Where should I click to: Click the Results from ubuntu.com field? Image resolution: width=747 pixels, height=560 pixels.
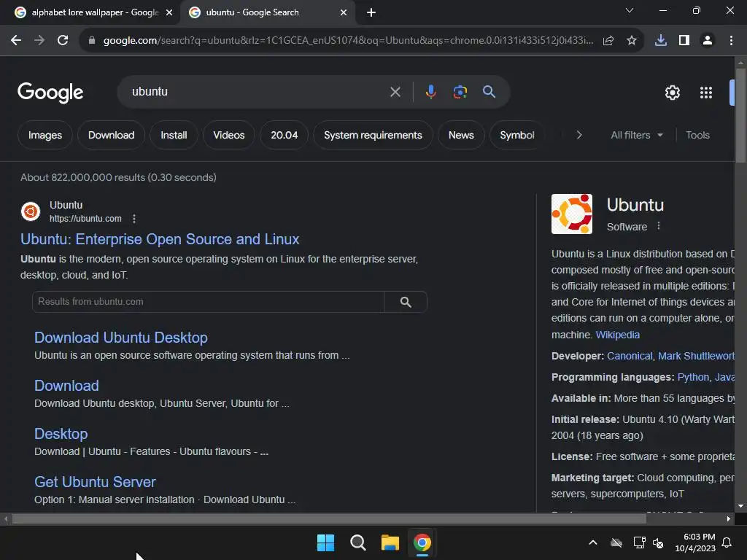coord(208,302)
